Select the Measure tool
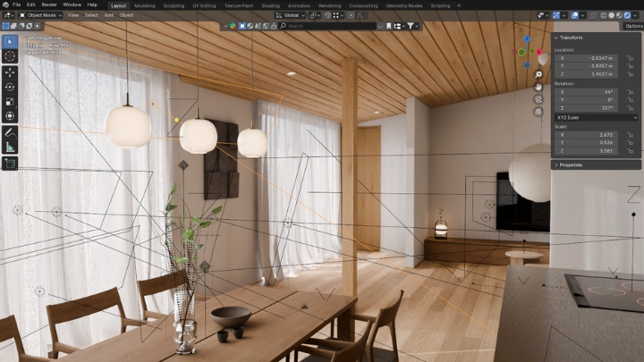This screenshot has width=644, height=362. pos(10,147)
